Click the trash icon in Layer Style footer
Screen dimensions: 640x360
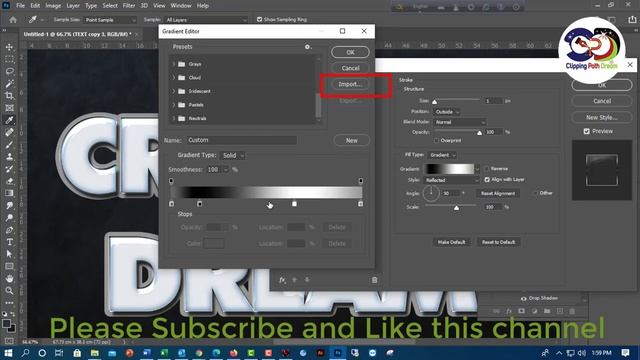click(374, 280)
